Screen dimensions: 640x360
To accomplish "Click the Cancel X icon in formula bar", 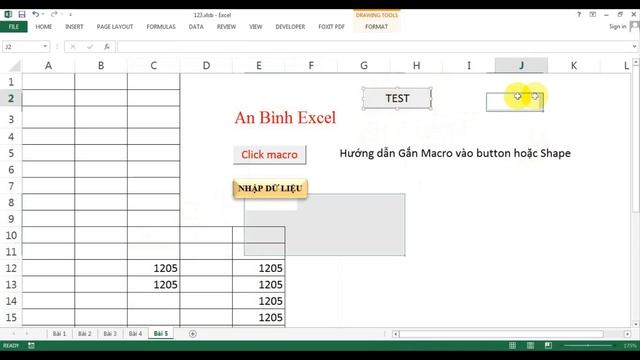I will [73, 47].
